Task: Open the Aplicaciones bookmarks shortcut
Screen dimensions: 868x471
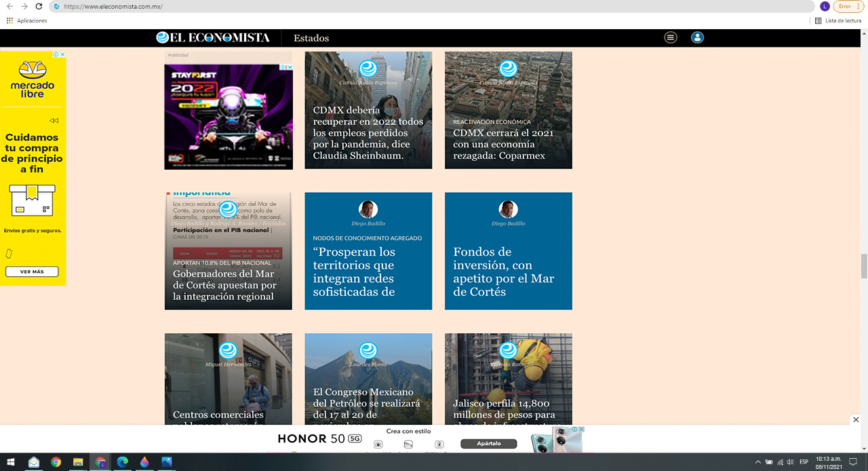Action: 27,21
